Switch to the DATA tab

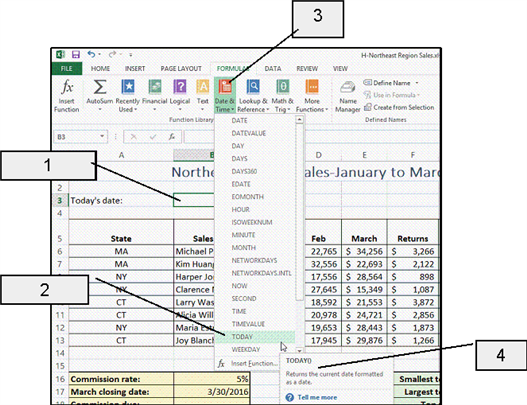coord(273,69)
